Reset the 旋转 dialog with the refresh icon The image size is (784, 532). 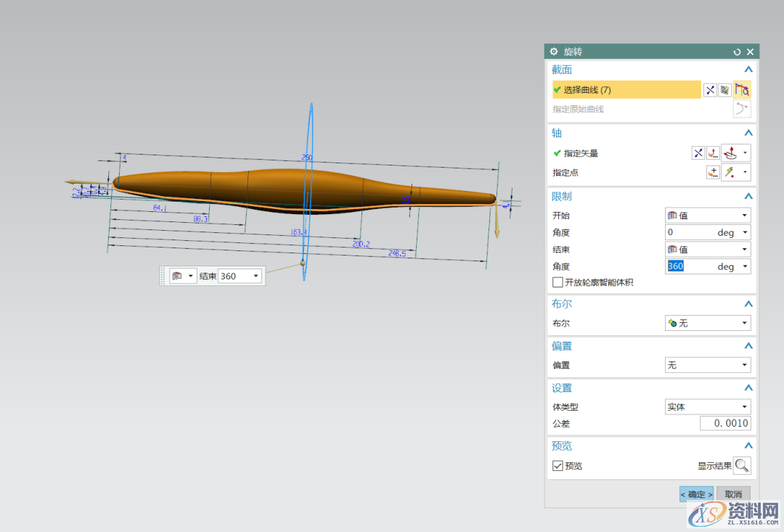738,52
